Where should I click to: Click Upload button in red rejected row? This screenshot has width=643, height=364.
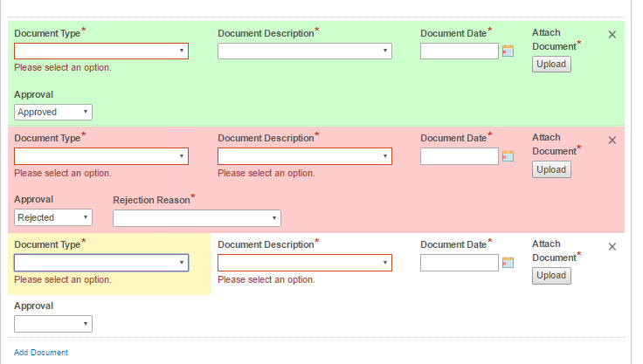point(551,169)
